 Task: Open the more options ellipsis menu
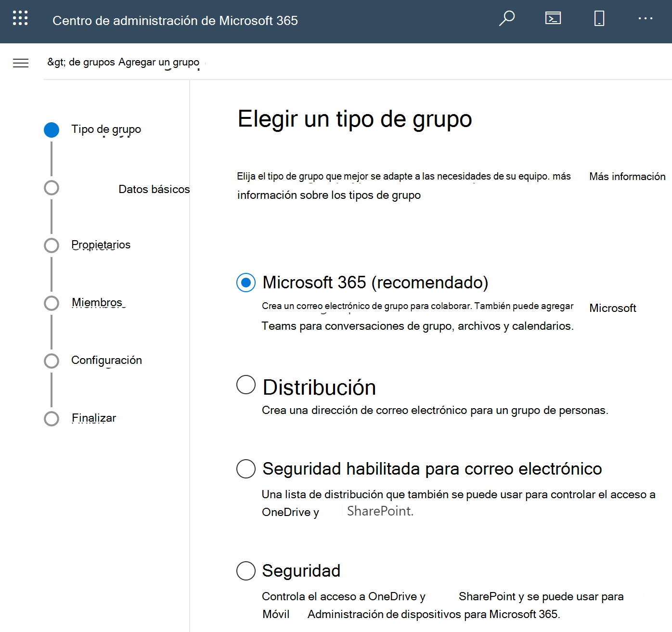point(646,18)
